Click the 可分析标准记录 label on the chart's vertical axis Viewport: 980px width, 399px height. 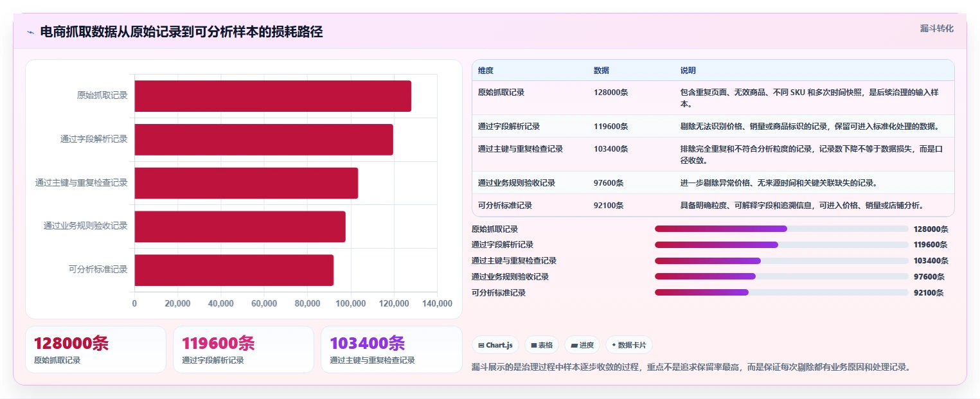[x=98, y=269]
